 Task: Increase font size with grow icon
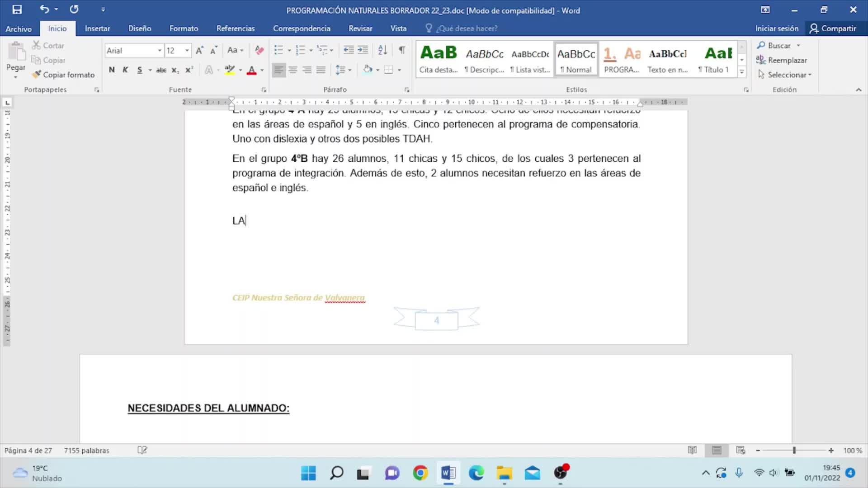pyautogui.click(x=199, y=50)
